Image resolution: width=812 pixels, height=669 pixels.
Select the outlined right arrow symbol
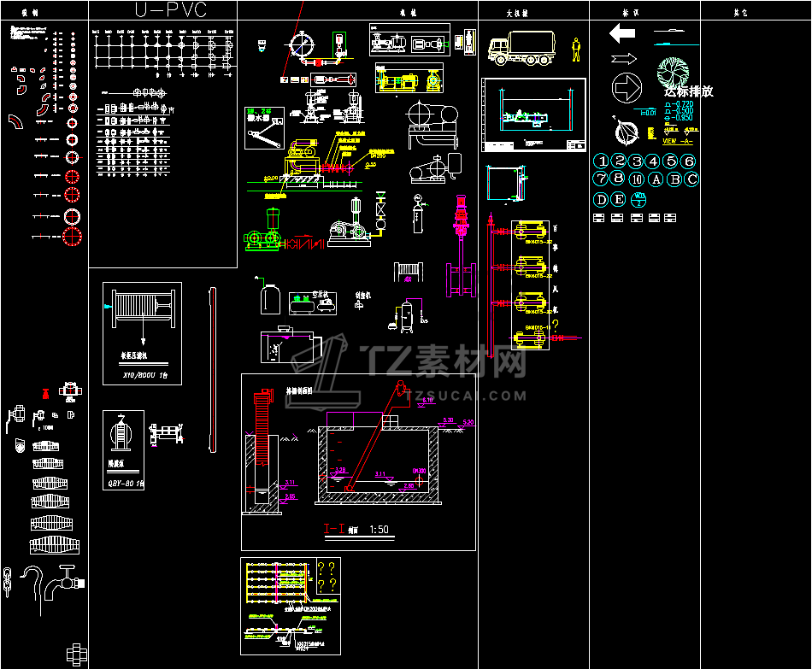pos(623,58)
